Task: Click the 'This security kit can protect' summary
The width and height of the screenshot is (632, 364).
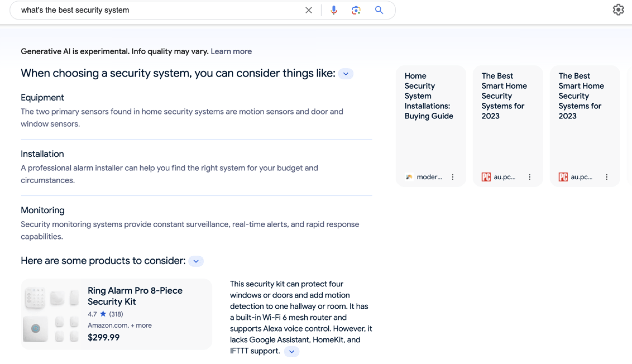Action: tap(301, 317)
